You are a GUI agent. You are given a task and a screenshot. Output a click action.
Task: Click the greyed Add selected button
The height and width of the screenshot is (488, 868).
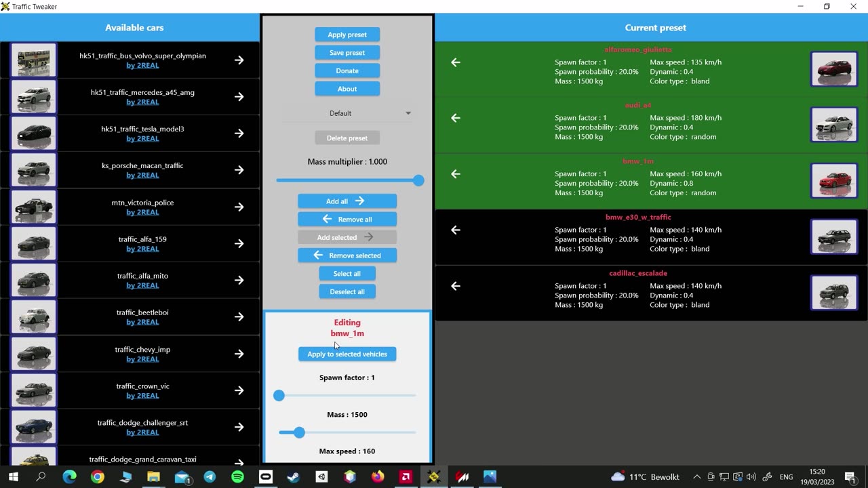[347, 237]
